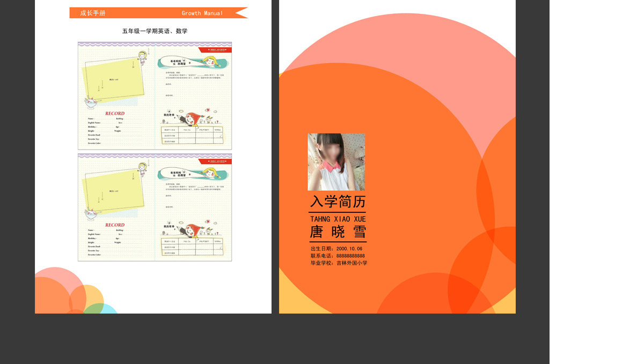This screenshot has width=644, height=364.
Task: Click RECORD heading in lower workbook page
Action: point(115,225)
